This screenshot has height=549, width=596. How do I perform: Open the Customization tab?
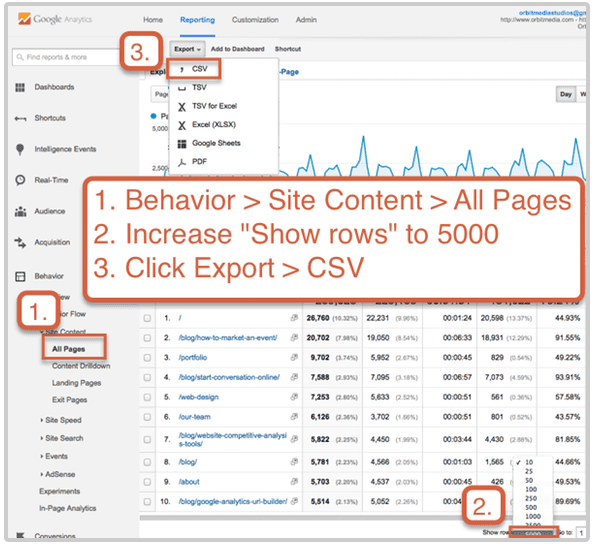click(x=255, y=20)
